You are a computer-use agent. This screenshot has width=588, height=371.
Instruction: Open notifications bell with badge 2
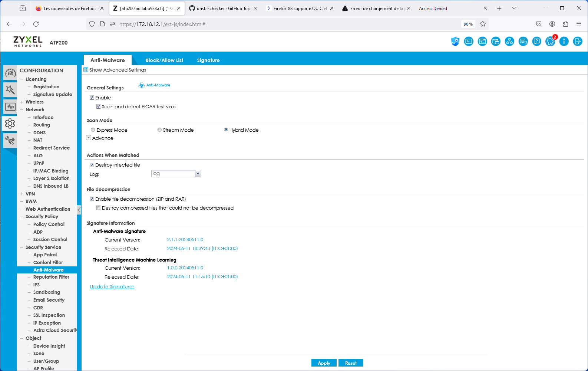551,42
